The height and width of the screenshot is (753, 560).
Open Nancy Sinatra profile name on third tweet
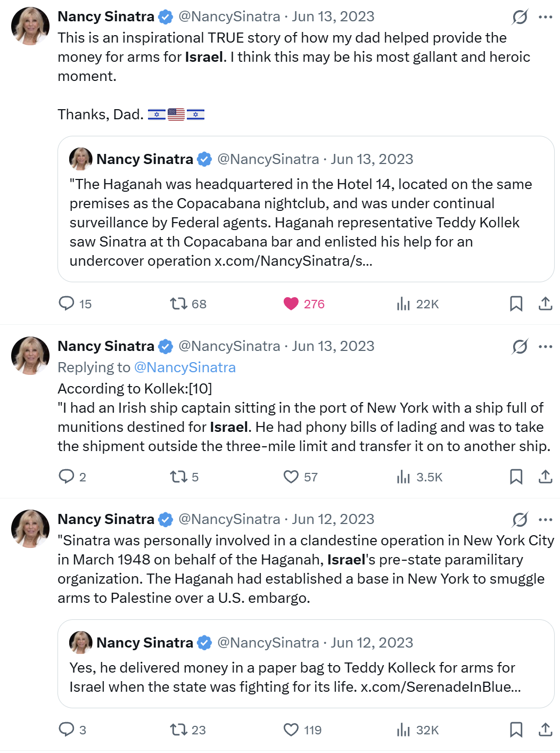tap(106, 519)
